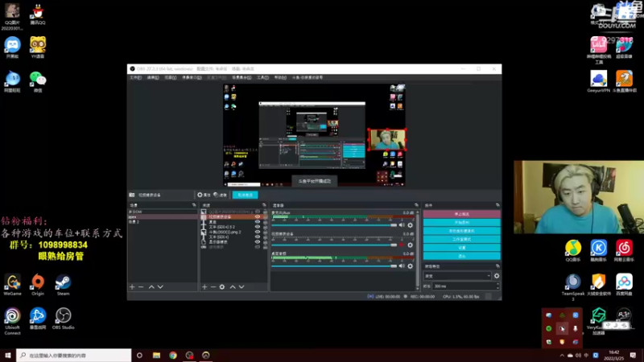The height and width of the screenshot is (362, 644).
Task: Open YY语音 desktop shortcut
Action: (x=38, y=47)
